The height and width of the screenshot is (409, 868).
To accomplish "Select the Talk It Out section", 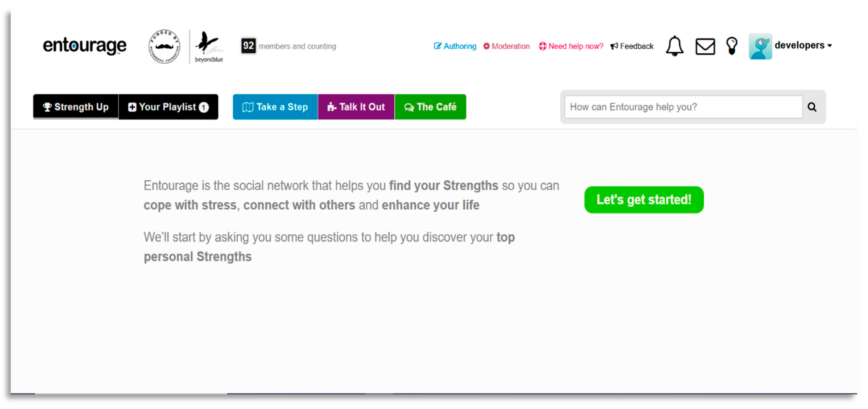I will click(356, 107).
